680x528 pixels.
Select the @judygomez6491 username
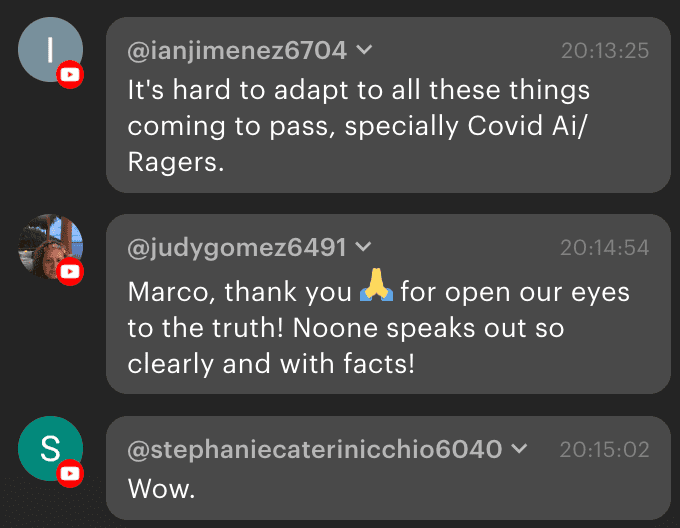[x=237, y=246]
